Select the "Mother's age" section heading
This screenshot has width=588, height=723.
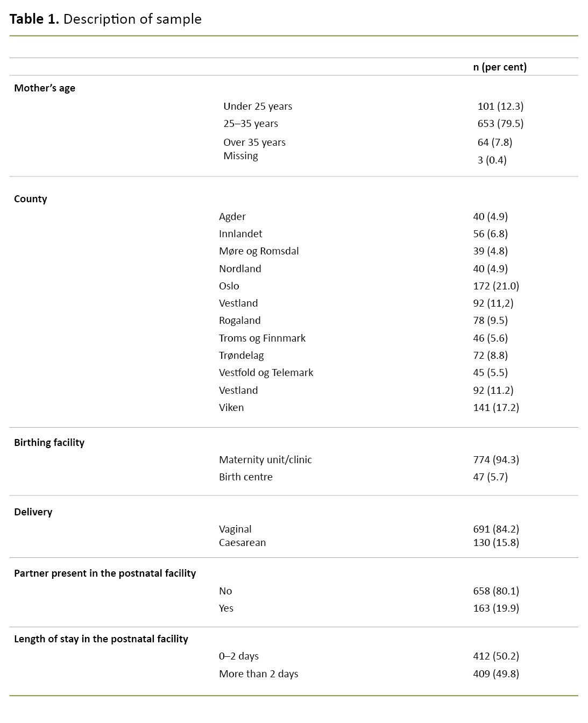click(x=45, y=88)
